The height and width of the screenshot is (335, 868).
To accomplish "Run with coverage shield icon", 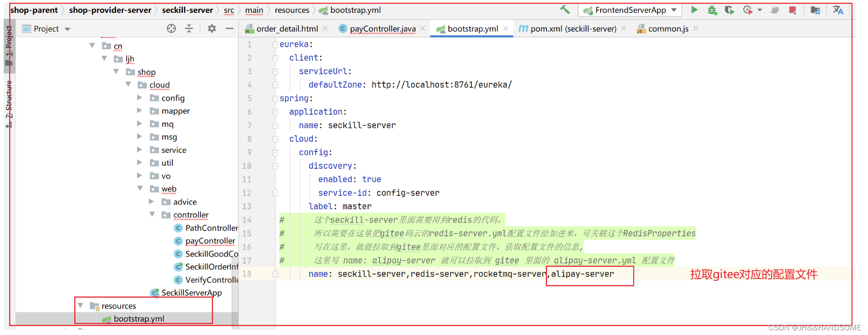I will (x=729, y=10).
